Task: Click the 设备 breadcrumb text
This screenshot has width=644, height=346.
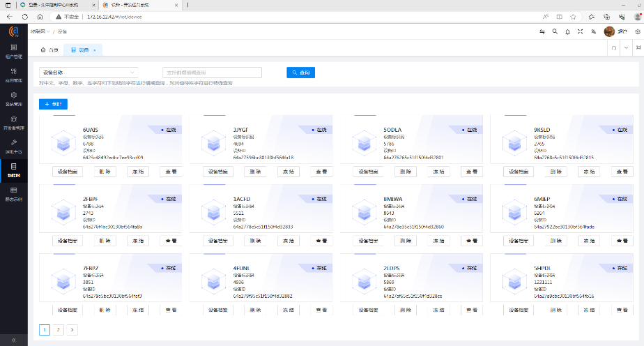Action: click(x=62, y=31)
